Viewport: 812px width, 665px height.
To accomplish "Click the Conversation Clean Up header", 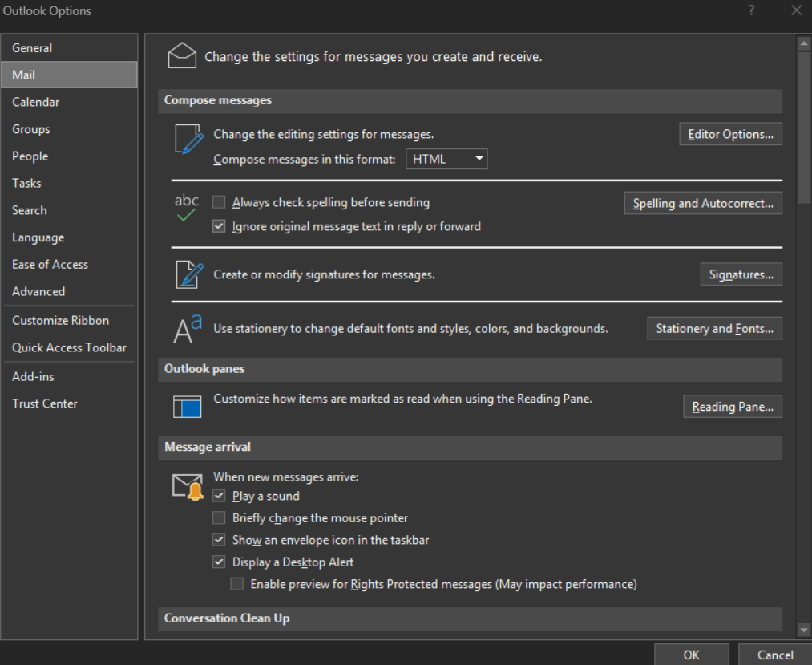I will [x=470, y=618].
